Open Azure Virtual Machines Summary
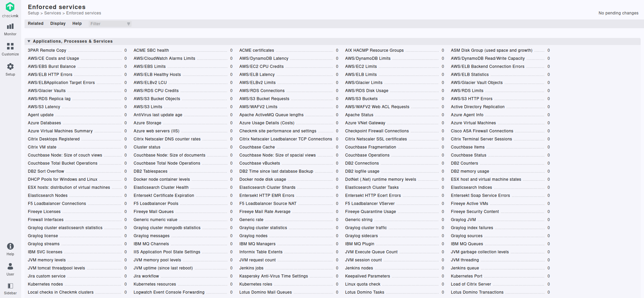 pos(60,131)
